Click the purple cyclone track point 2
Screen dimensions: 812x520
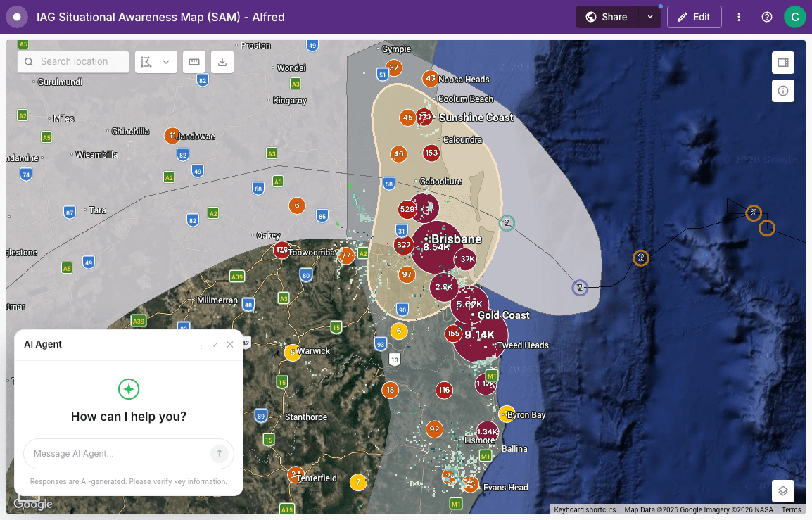(x=580, y=288)
